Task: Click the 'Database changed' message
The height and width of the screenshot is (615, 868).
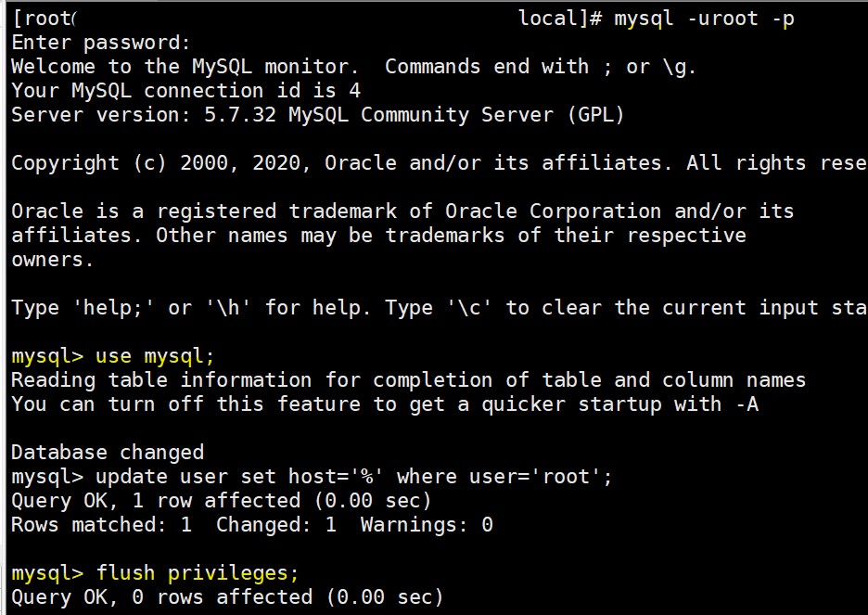Action: coord(108,453)
